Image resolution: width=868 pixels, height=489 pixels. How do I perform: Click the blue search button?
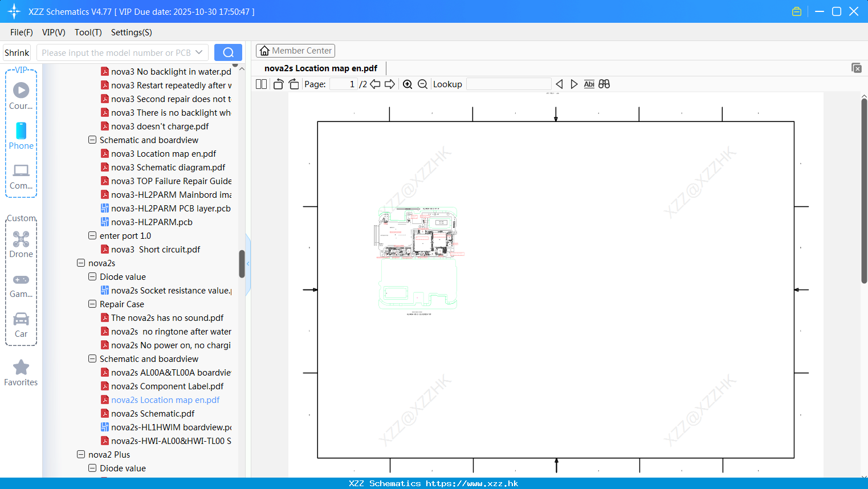[x=228, y=52]
